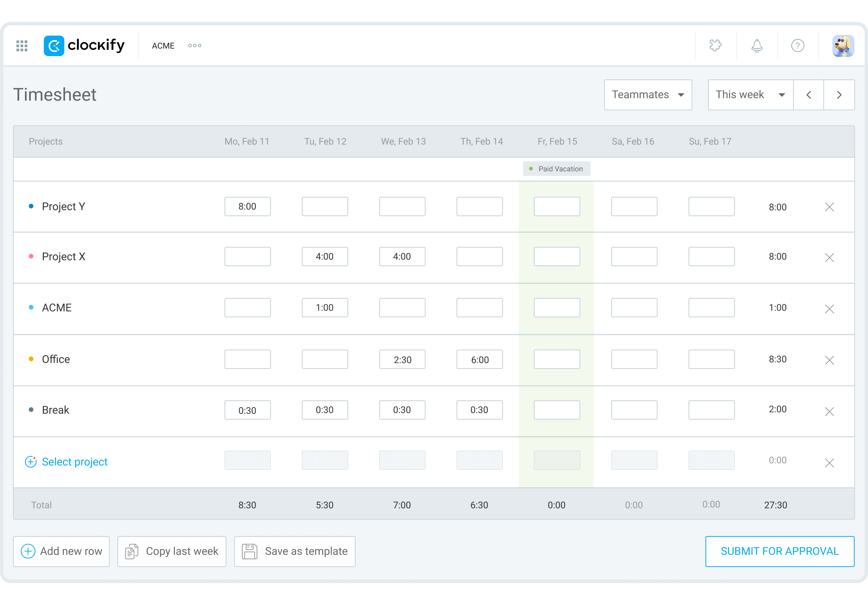Viewport: 868px width, 605px height.
Task: Click the profile avatar
Action: [843, 46]
